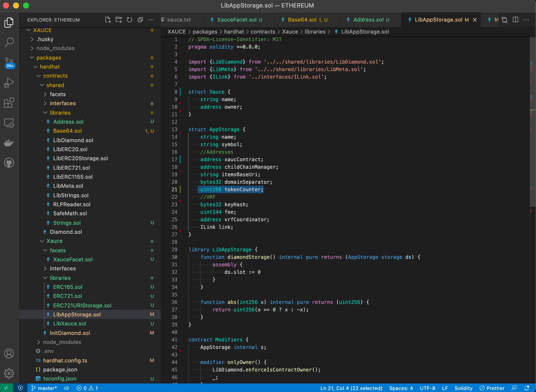The height and width of the screenshot is (392, 536).
Task: Expand the interfaces folder under Xauce
Action: [x=90, y=268]
